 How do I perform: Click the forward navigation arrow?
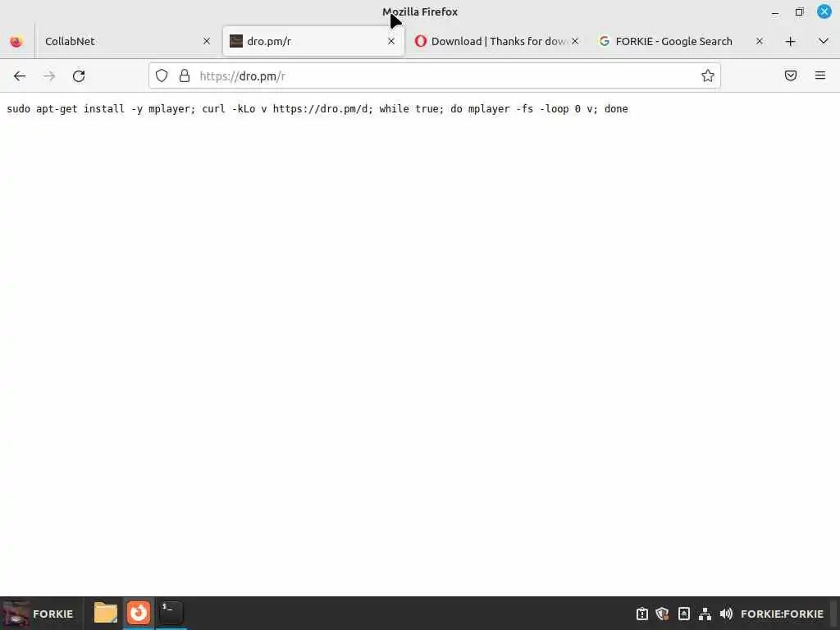pos(49,76)
